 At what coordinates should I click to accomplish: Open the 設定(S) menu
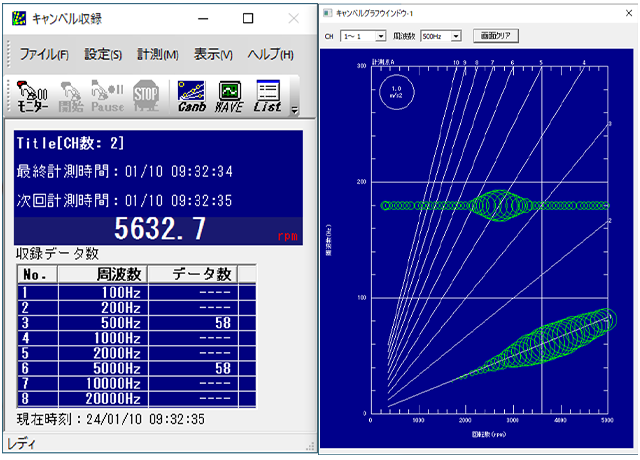[x=103, y=54]
